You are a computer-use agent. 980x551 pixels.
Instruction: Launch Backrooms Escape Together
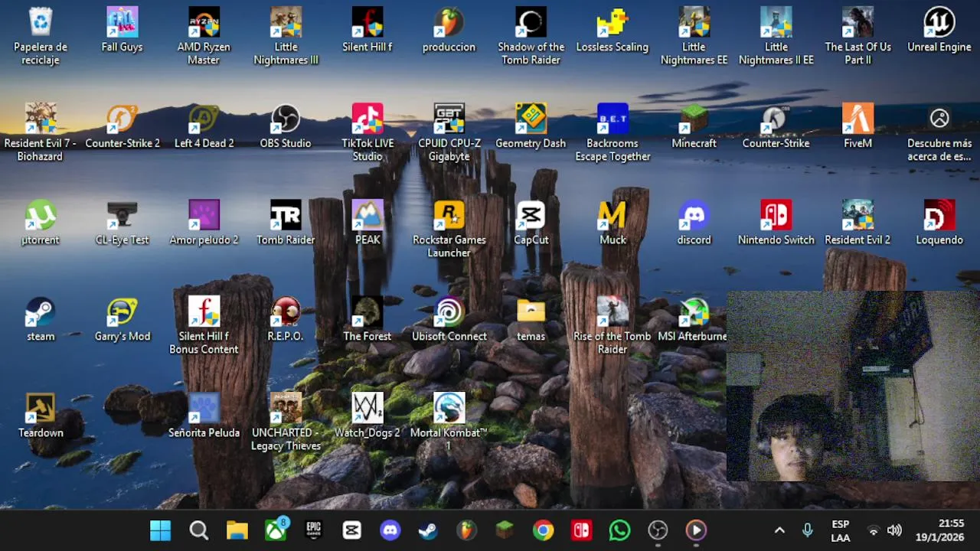click(x=612, y=132)
